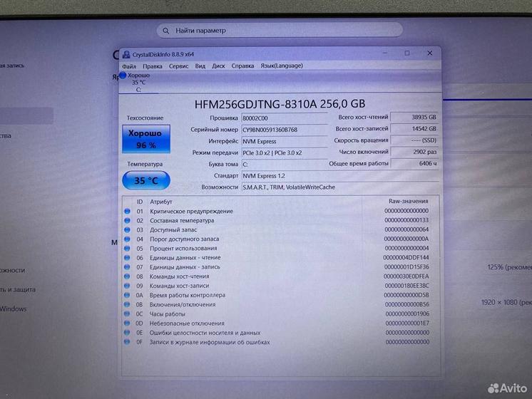Click the Raw-значения column header
This screenshot has width=532, height=399.
408,202
